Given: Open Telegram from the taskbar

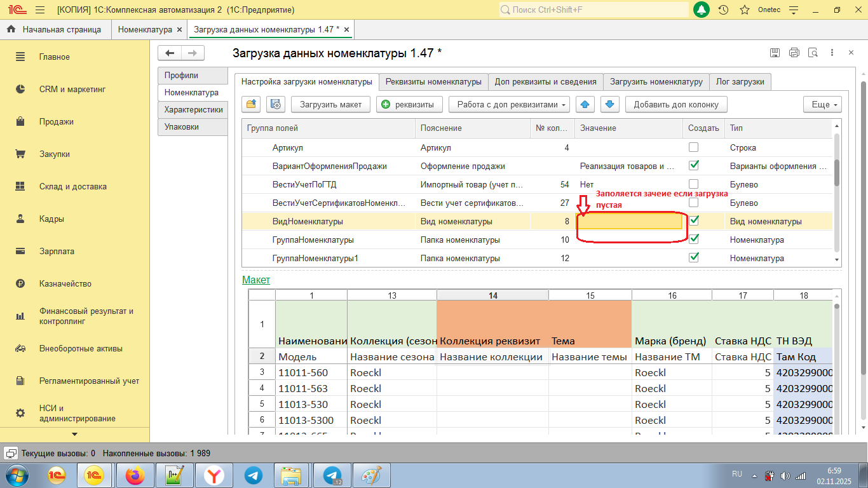Looking at the screenshot, I should pyautogui.click(x=254, y=475).
